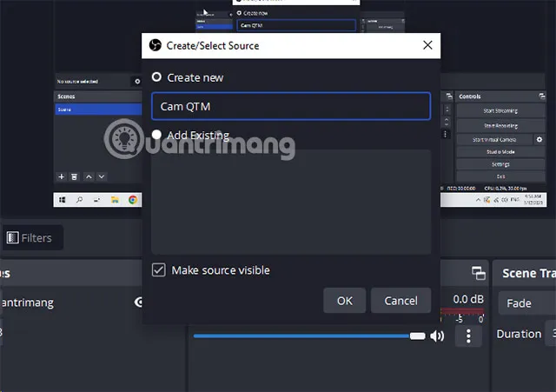Screen dimensions: 556x392
Task: Click Chrome icon in preview taskbar
Action: coord(133,199)
